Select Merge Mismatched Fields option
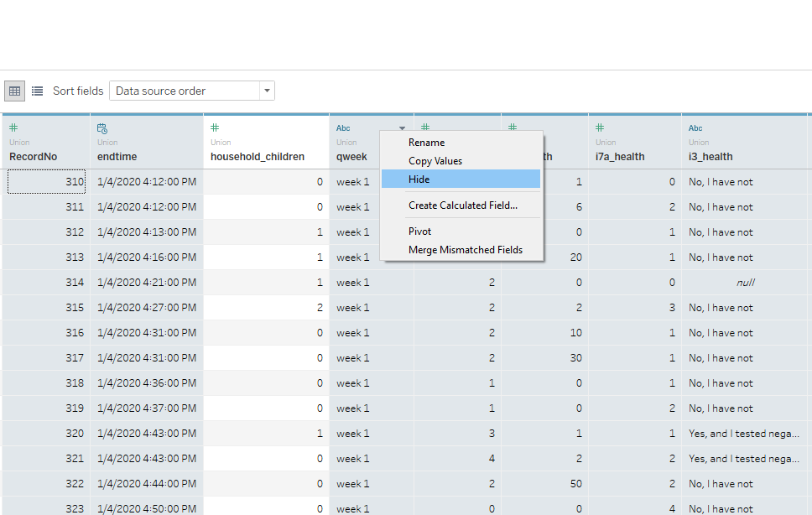 click(x=465, y=250)
